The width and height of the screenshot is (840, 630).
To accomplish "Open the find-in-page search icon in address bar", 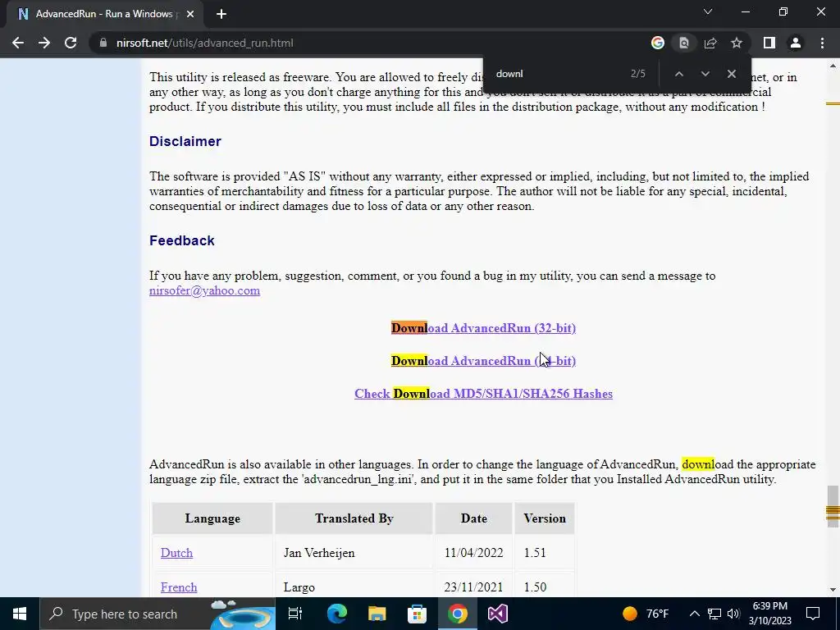I will pos(684,43).
